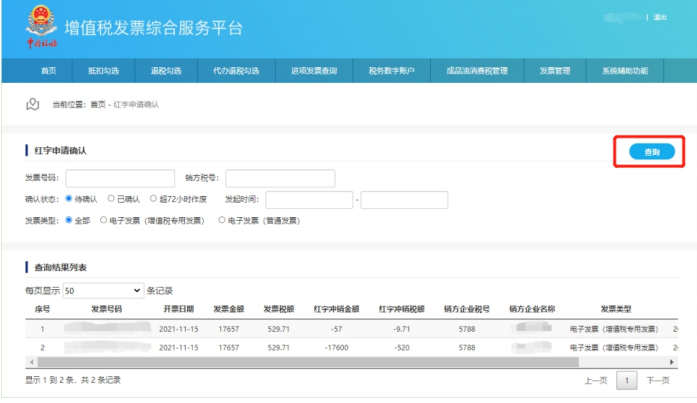Click the China Tax emblem logo
Image resolution: width=697 pixels, height=403 pixels.
41,27
